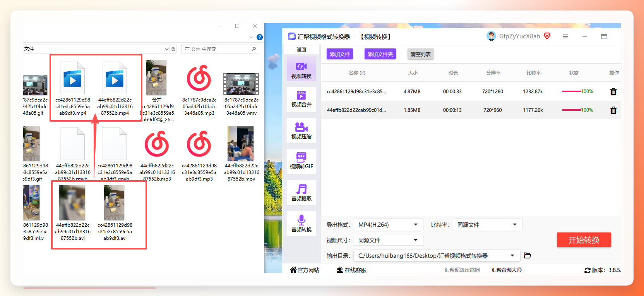Select the cc42861129d98...ab9df3.avi thumbnail
Image resolution: width=644 pixels, height=296 pixels.
click(x=114, y=203)
